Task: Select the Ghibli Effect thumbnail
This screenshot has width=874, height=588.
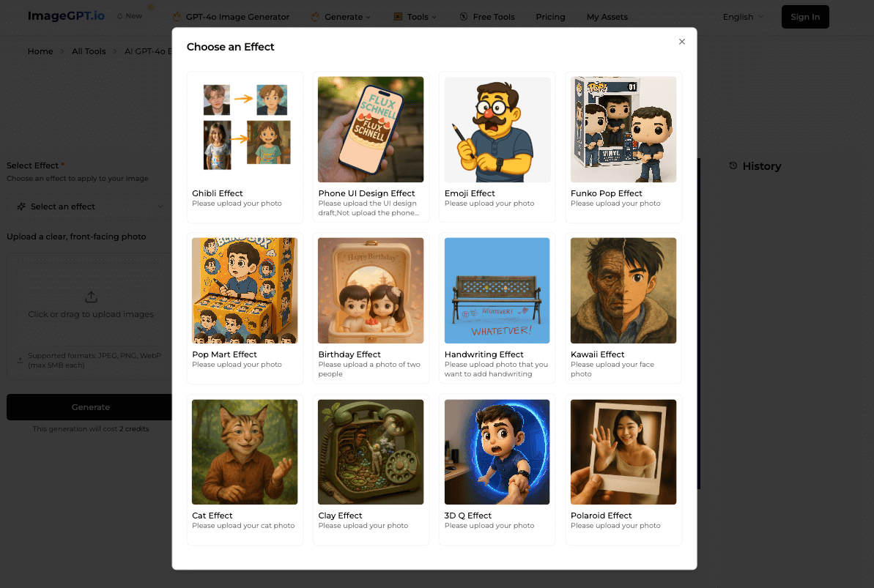Action: click(x=245, y=130)
